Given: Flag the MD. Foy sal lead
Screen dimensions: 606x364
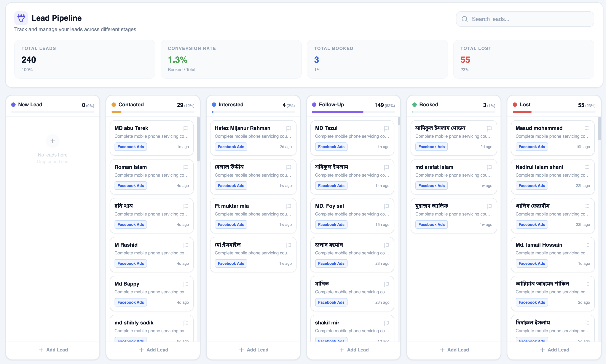Looking at the screenshot, I should click(x=386, y=206).
